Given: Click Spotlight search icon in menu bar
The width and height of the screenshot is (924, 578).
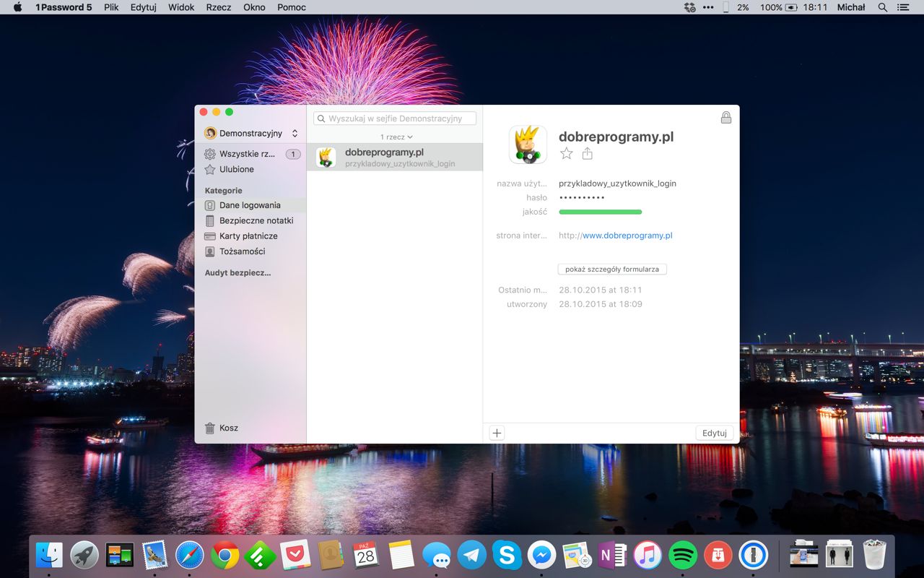Looking at the screenshot, I should 882,7.
